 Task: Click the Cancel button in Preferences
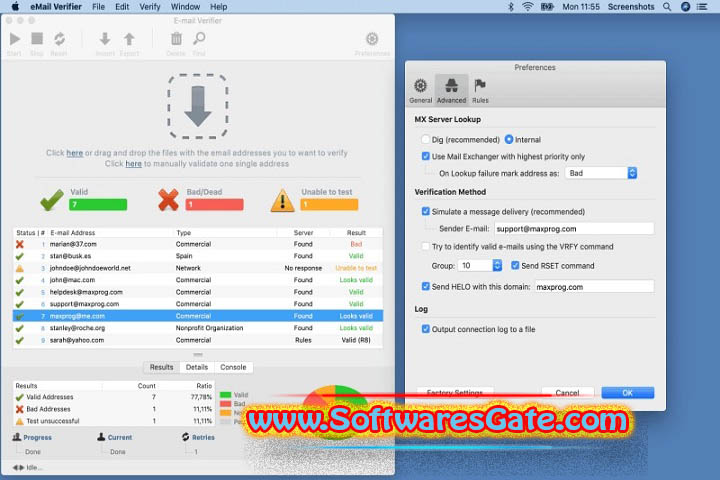click(x=568, y=393)
